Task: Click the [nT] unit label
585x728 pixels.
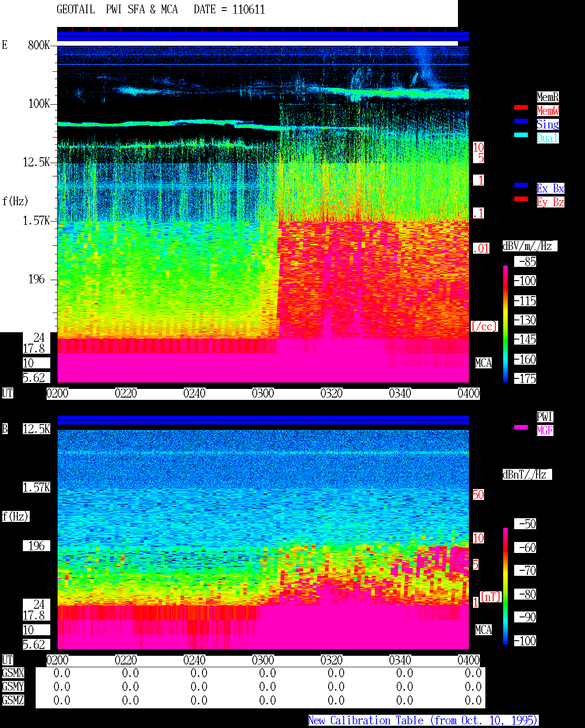Action: [491, 597]
